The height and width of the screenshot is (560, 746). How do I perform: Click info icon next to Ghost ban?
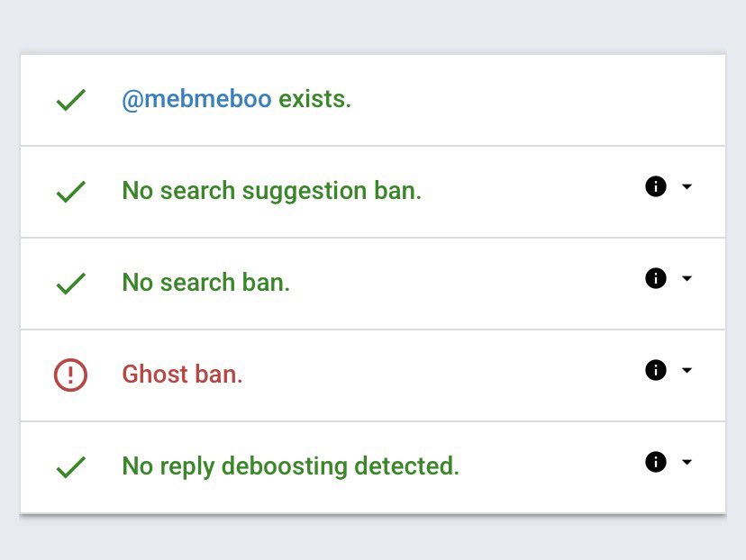click(x=656, y=370)
